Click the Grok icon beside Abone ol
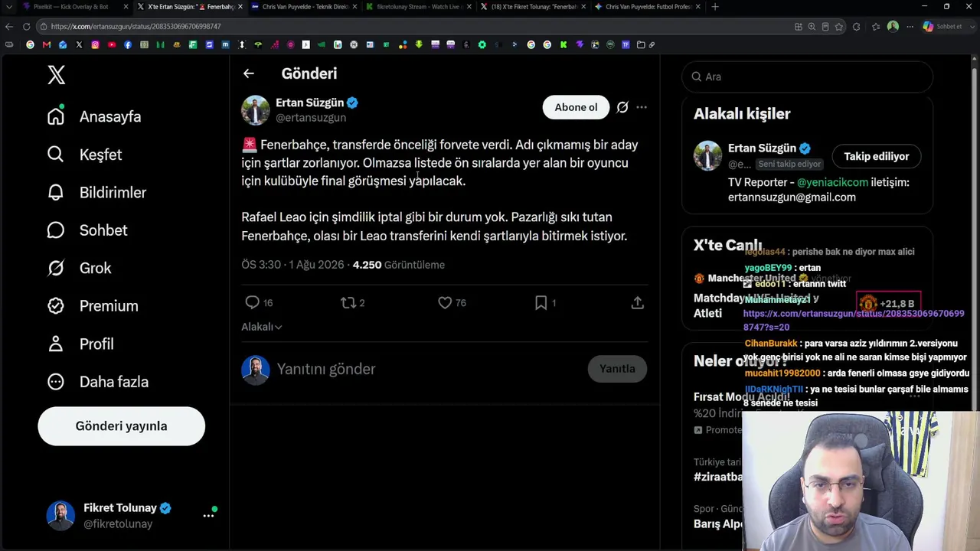Viewport: 980px width, 551px height. click(x=622, y=108)
